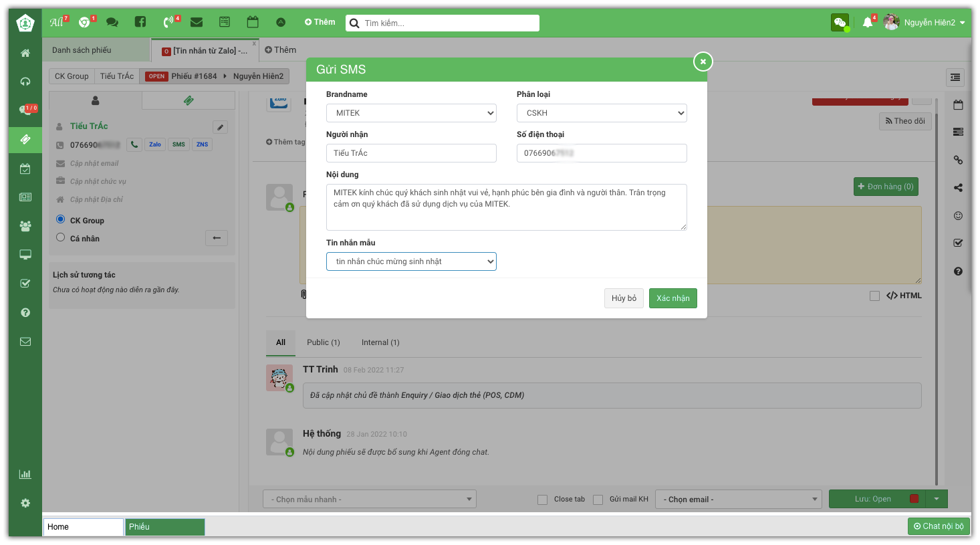The image size is (980, 545).
Task: Click the Hủy bỏ button
Action: pyautogui.click(x=624, y=298)
